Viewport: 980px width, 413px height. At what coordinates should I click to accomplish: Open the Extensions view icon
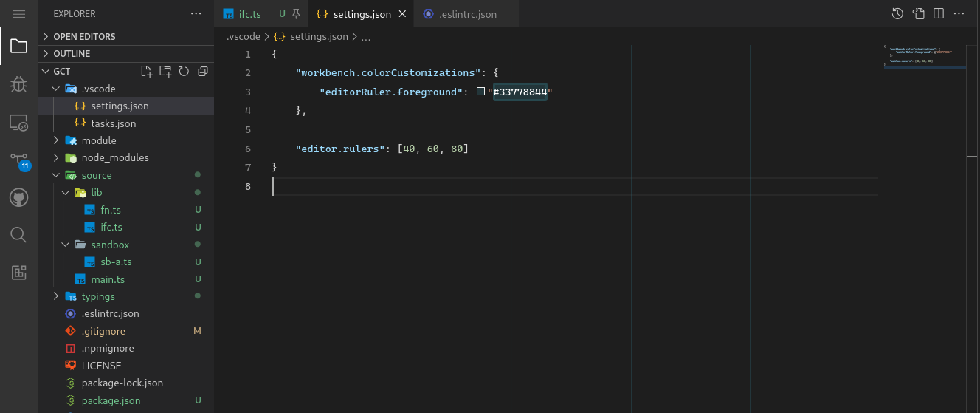pyautogui.click(x=18, y=273)
